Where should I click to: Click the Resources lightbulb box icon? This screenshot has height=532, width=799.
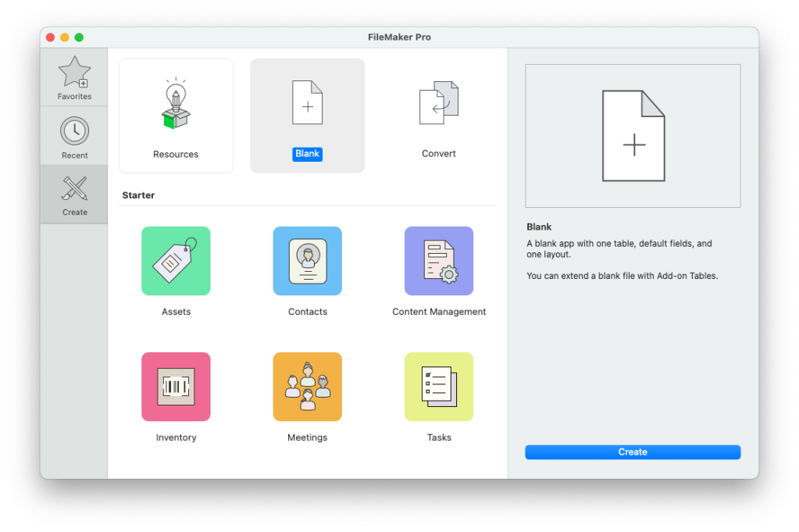click(x=176, y=103)
